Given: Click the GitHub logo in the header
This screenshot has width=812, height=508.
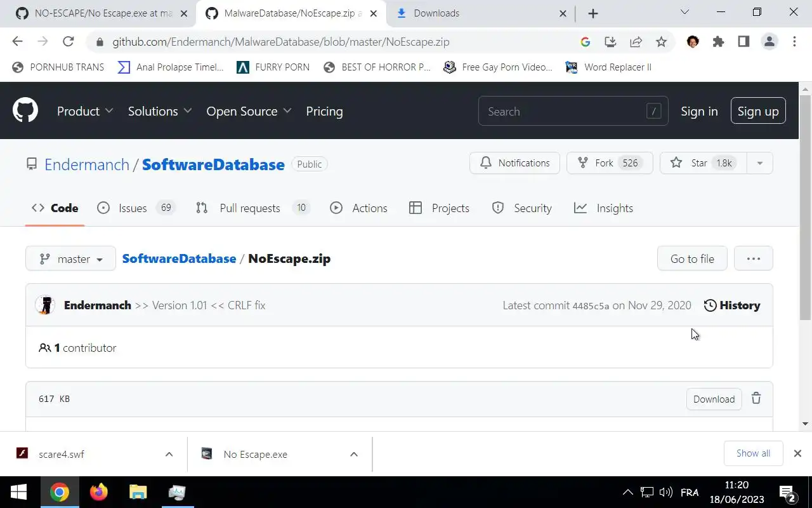Looking at the screenshot, I should (25, 110).
